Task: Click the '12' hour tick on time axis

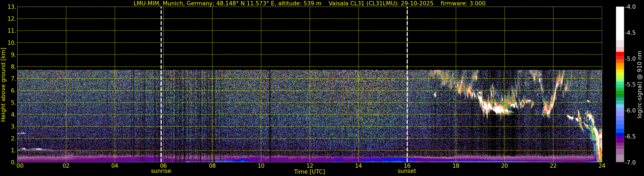Action: tap(310, 166)
